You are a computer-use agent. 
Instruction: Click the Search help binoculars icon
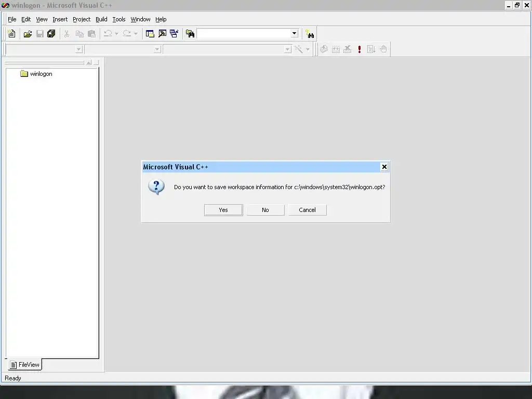310,34
